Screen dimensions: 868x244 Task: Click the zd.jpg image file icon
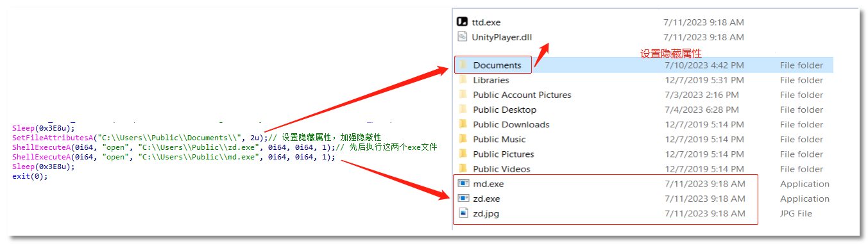(x=463, y=213)
